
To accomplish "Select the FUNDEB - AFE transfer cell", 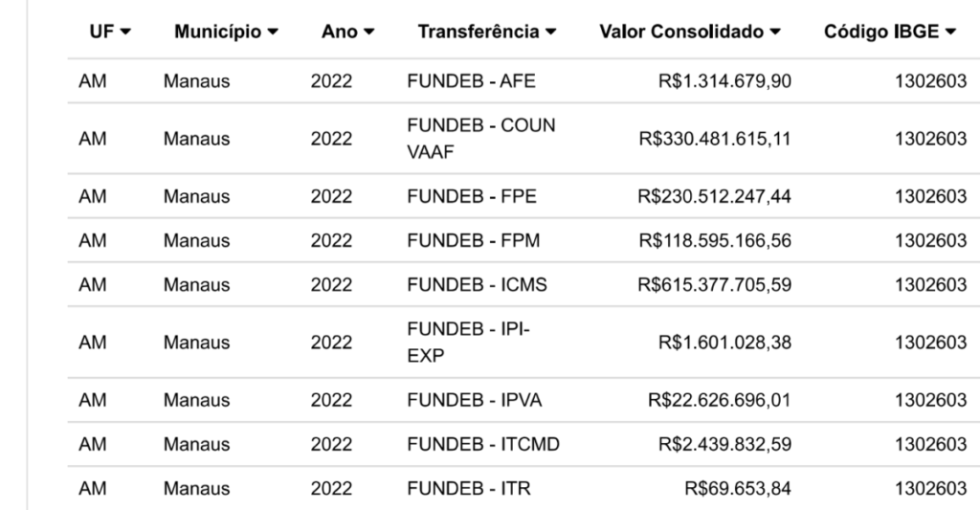I will click(471, 81).
